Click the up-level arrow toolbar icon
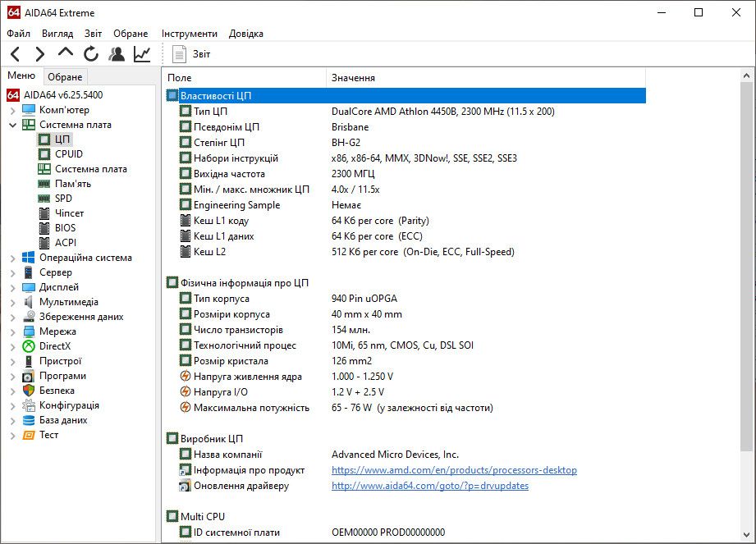756x544 pixels. pos(66,52)
